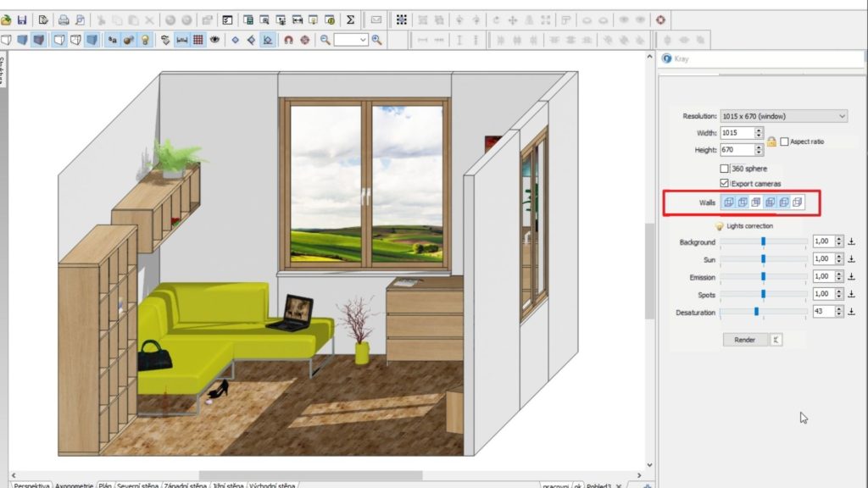Uncheck the Export cameras checkbox
The image size is (868, 488).
(x=724, y=183)
